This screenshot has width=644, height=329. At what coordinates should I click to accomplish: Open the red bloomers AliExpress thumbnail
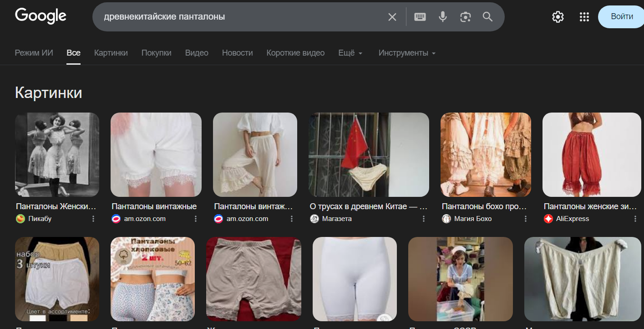pyautogui.click(x=592, y=155)
